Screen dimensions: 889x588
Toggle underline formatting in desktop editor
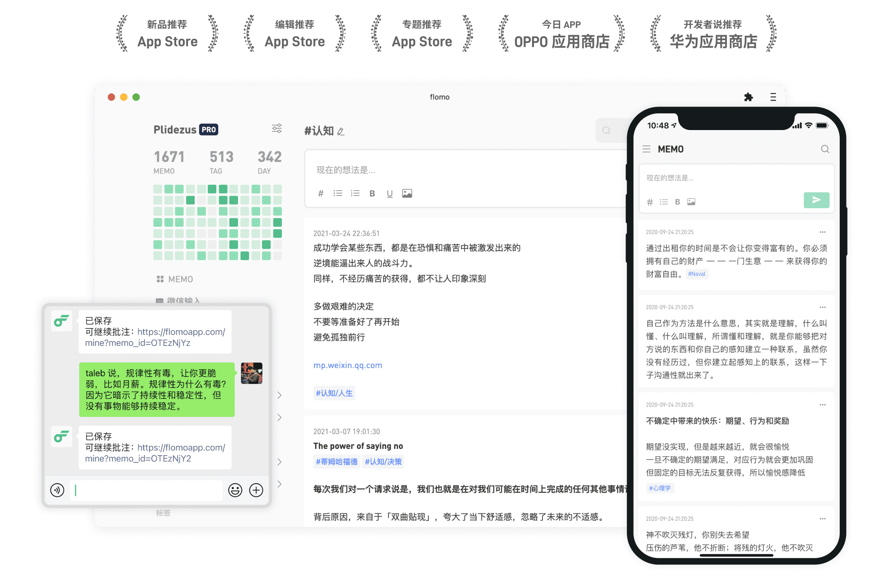click(389, 193)
